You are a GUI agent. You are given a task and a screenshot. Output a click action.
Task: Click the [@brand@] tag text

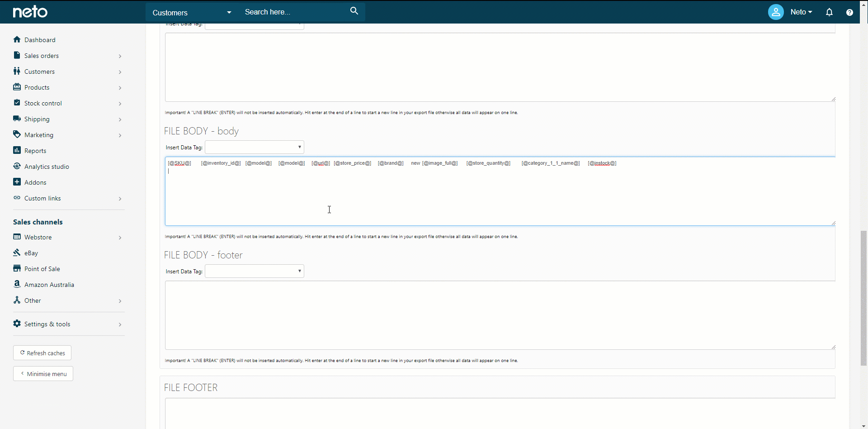(391, 163)
